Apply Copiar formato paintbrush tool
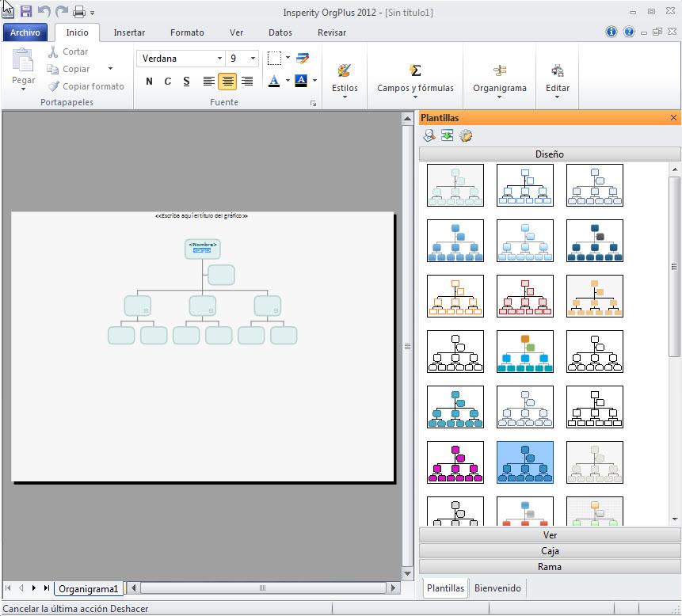682x616 pixels. pyautogui.click(x=53, y=86)
